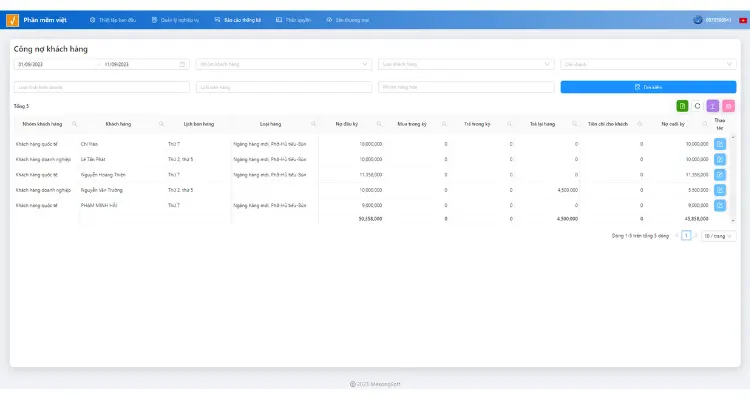Screen dimensions: 750x400
Task: Search the Nhóm khách hàng column via magnifier
Action: click(75, 124)
